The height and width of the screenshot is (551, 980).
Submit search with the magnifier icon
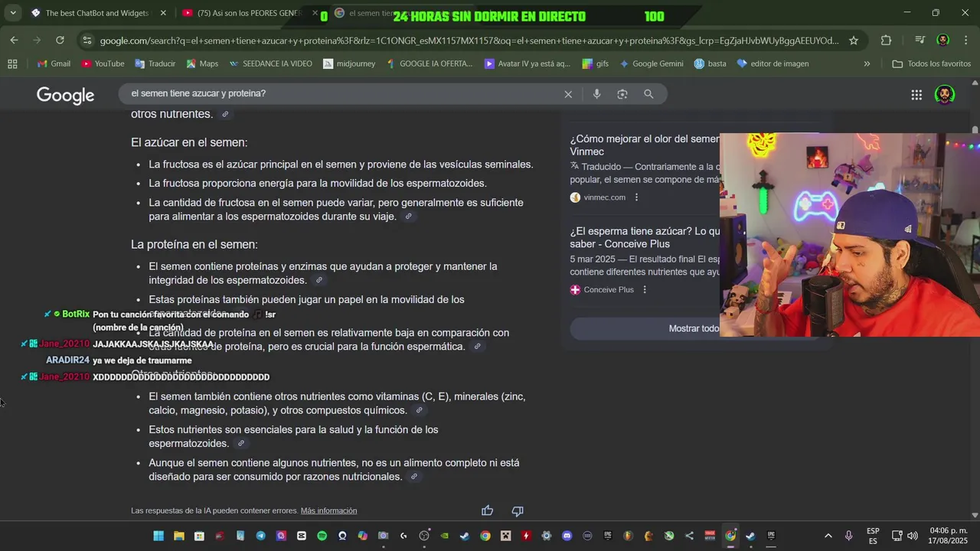(x=648, y=94)
